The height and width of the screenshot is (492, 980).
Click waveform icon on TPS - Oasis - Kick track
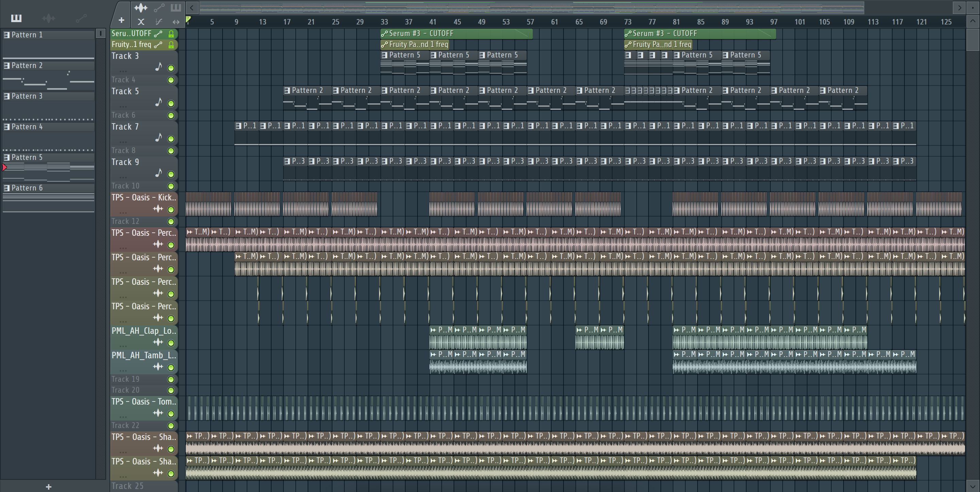click(x=158, y=209)
